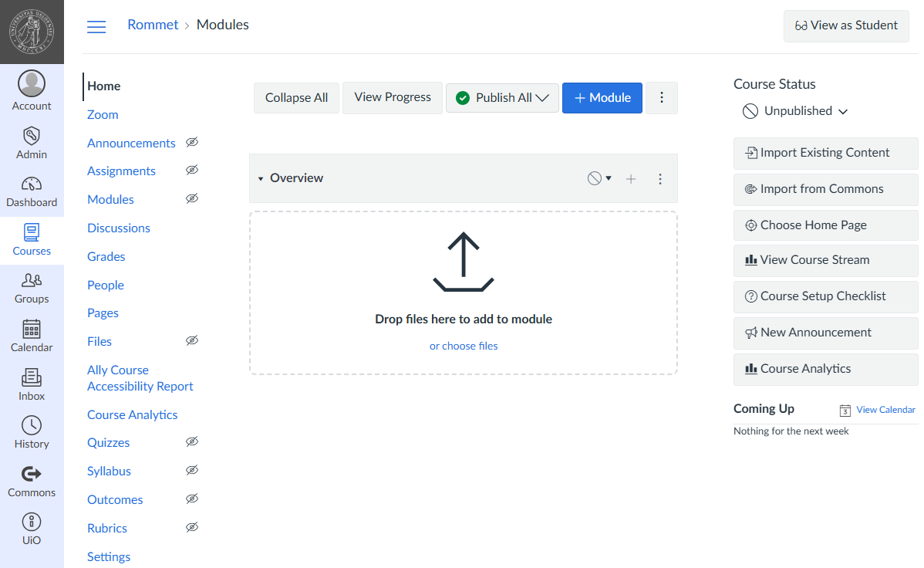This screenshot has height=568, width=924.
Task: Click the Modules breadcrumb text
Action: [x=223, y=25]
